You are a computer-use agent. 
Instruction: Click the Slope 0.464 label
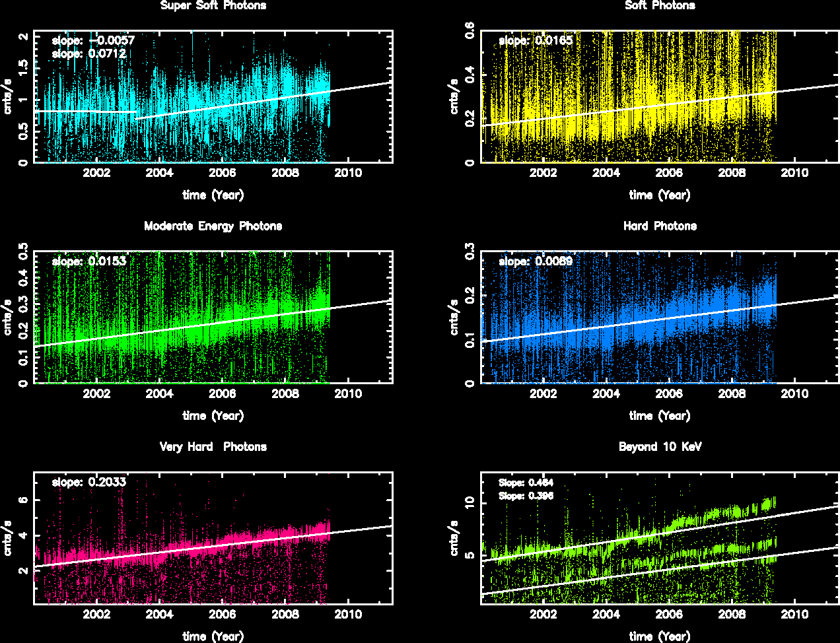[x=526, y=483]
